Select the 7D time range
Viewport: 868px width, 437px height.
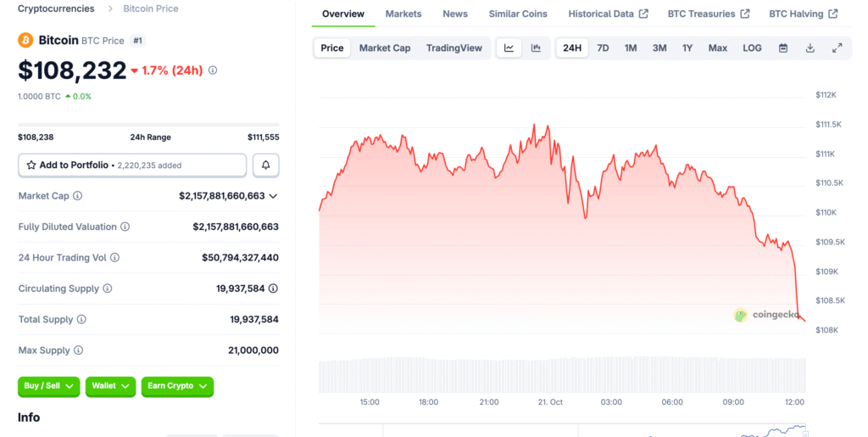(603, 48)
